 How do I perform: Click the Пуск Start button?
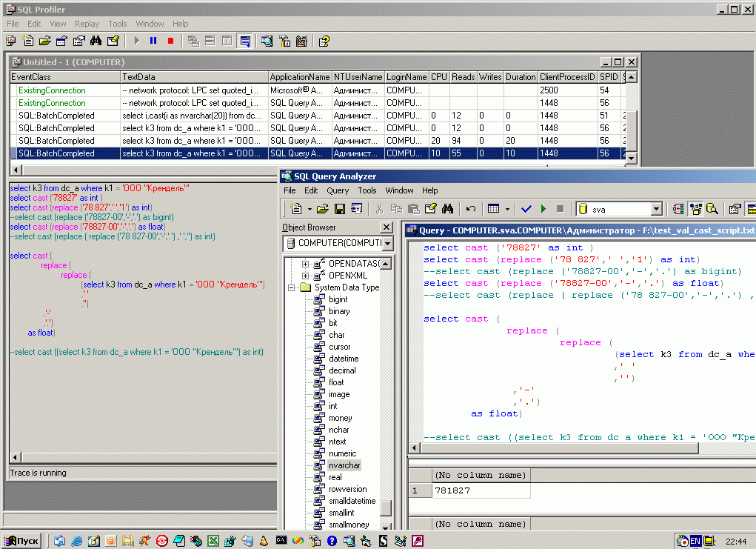[21, 541]
